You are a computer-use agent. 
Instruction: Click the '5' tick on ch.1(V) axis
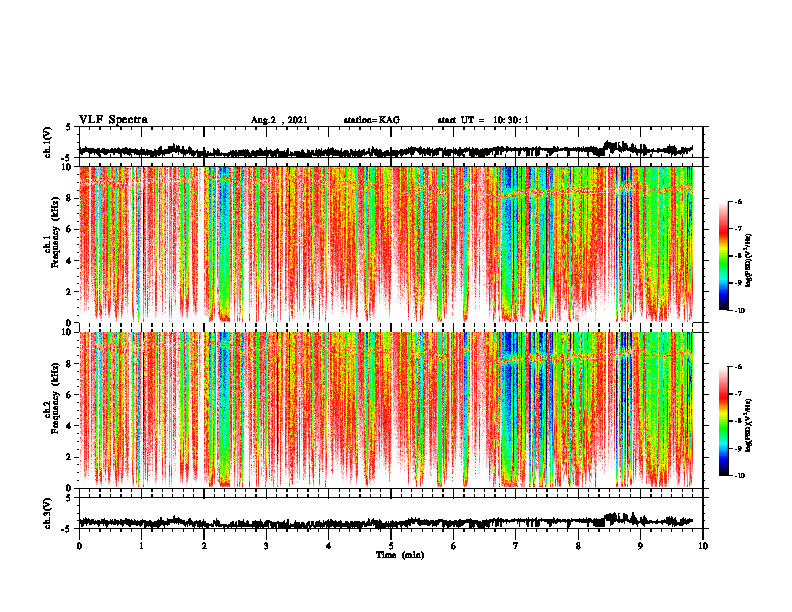[69, 128]
